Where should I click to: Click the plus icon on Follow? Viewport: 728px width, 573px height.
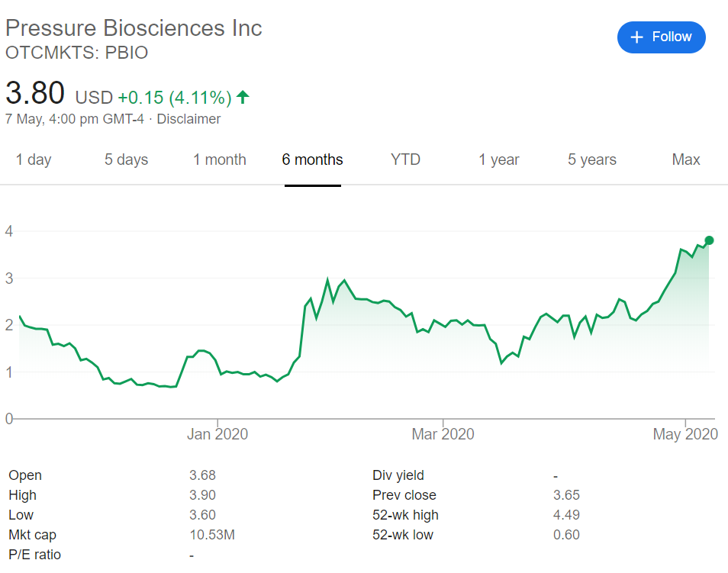(x=637, y=37)
